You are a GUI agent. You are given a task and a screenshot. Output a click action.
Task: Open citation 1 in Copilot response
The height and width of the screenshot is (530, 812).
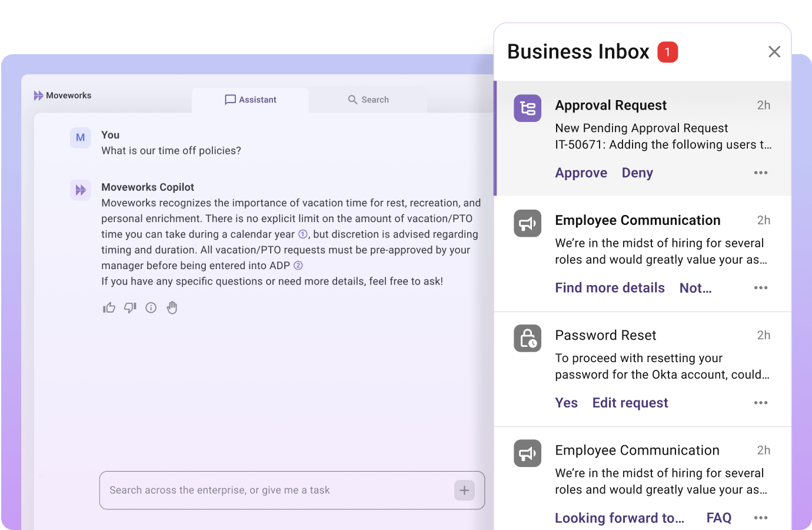pos(303,234)
